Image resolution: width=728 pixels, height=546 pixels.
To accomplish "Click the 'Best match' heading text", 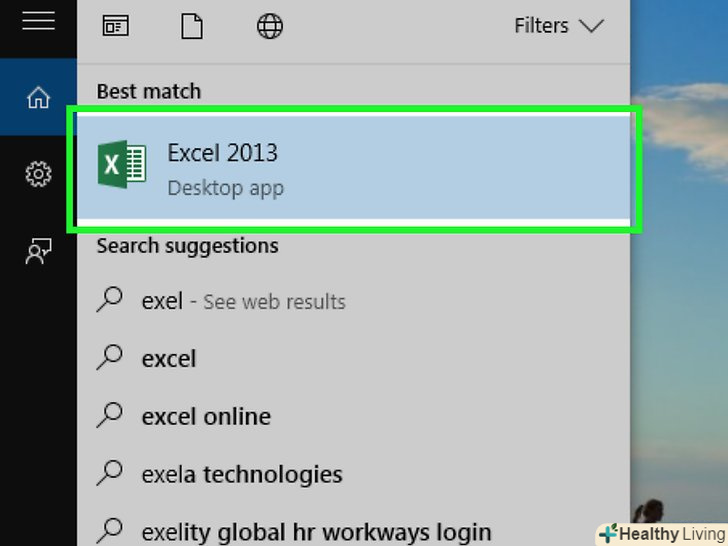I will 149,91.
